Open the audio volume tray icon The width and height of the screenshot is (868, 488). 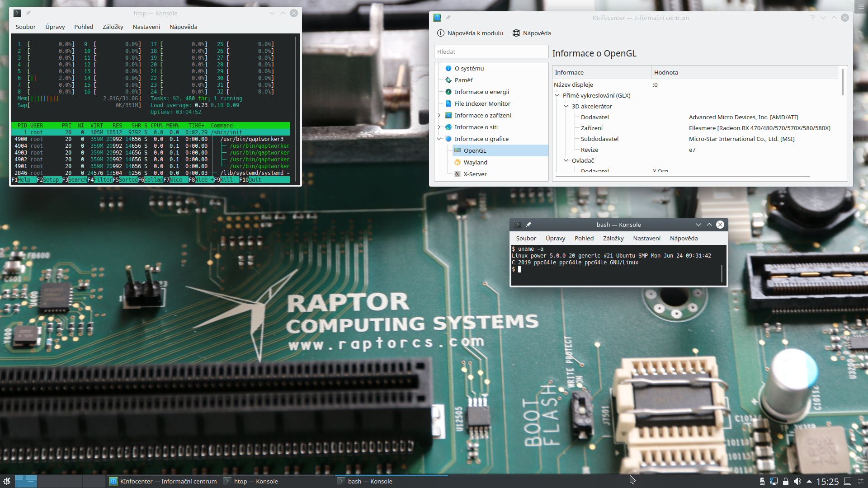click(x=797, y=481)
